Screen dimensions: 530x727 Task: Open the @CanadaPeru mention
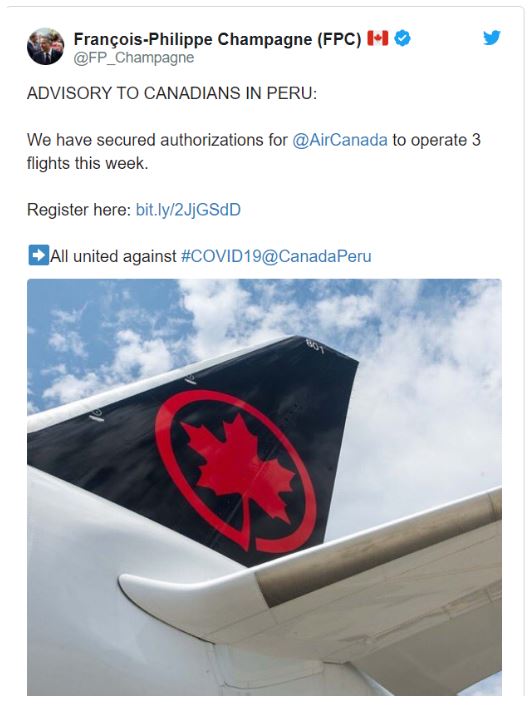click(x=316, y=256)
